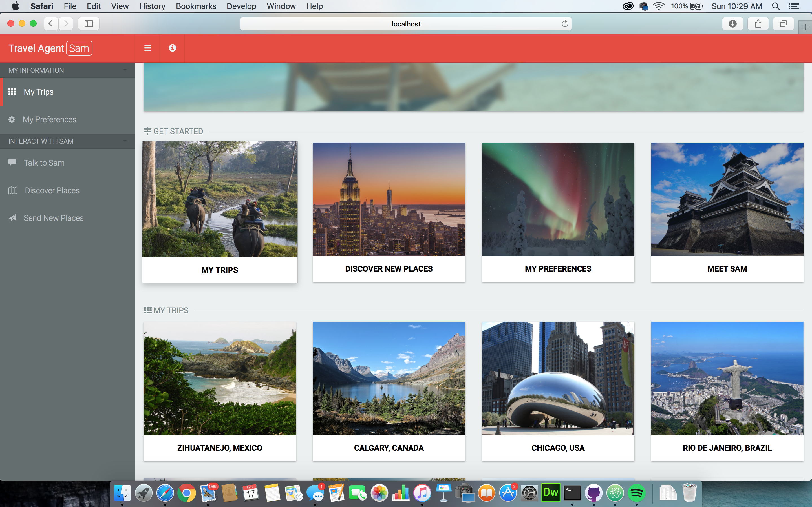Click the info circle icon in header
Screen dimensions: 812x507
(173, 48)
